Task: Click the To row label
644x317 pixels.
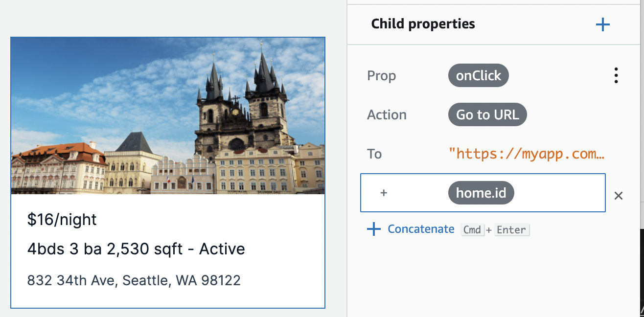Action: (374, 154)
